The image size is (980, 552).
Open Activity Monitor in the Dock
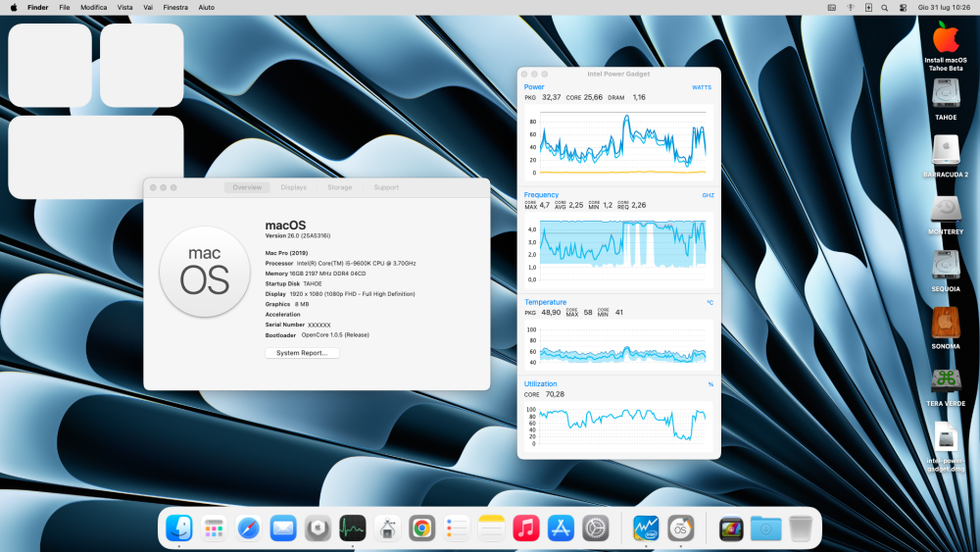point(353,528)
